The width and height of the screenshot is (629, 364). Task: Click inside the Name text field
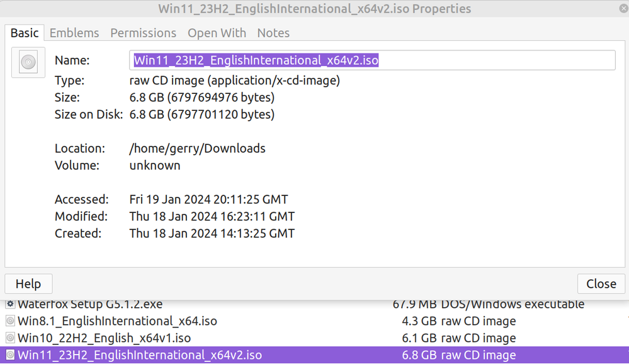(x=491, y=60)
